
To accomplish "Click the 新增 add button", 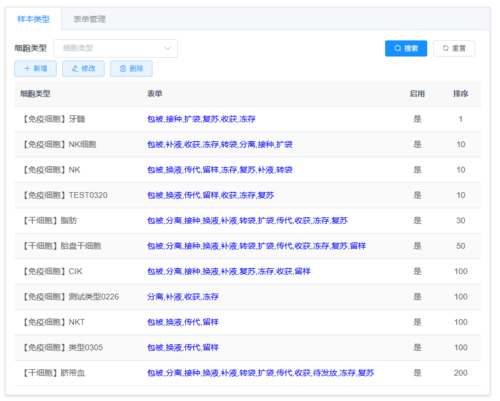I will [x=35, y=69].
